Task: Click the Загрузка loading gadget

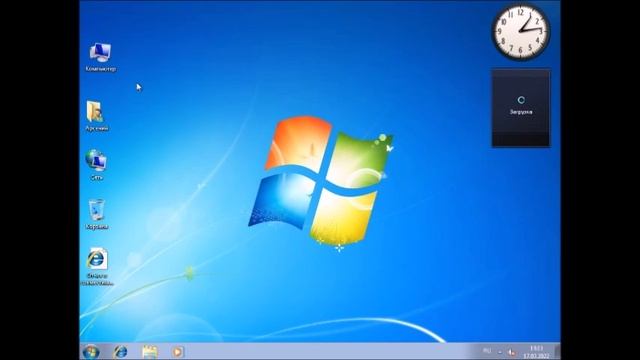Action: point(521,108)
